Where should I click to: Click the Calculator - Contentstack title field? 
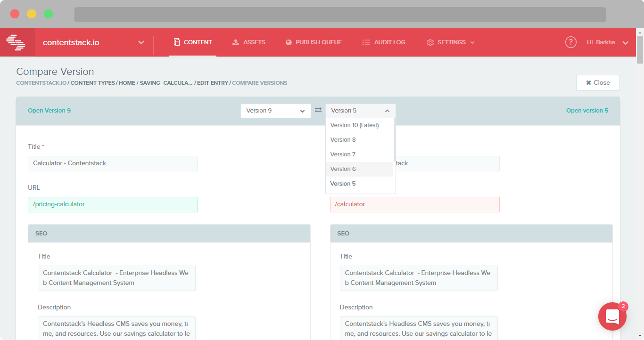(x=113, y=163)
